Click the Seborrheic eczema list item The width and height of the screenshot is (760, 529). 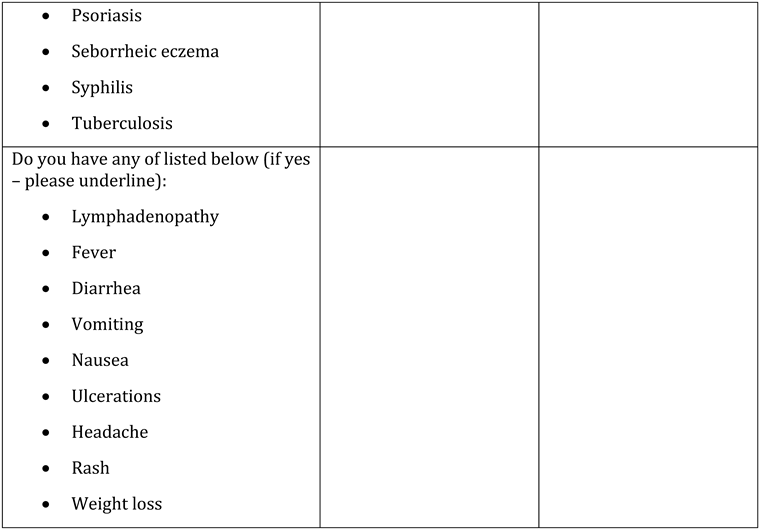click(144, 52)
